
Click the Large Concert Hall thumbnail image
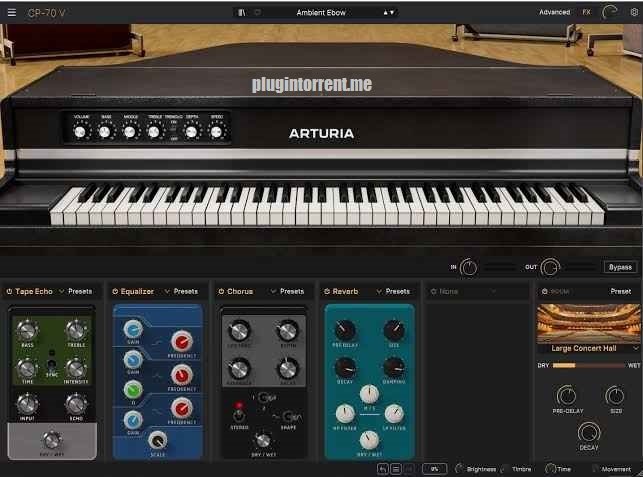pyautogui.click(x=588, y=324)
